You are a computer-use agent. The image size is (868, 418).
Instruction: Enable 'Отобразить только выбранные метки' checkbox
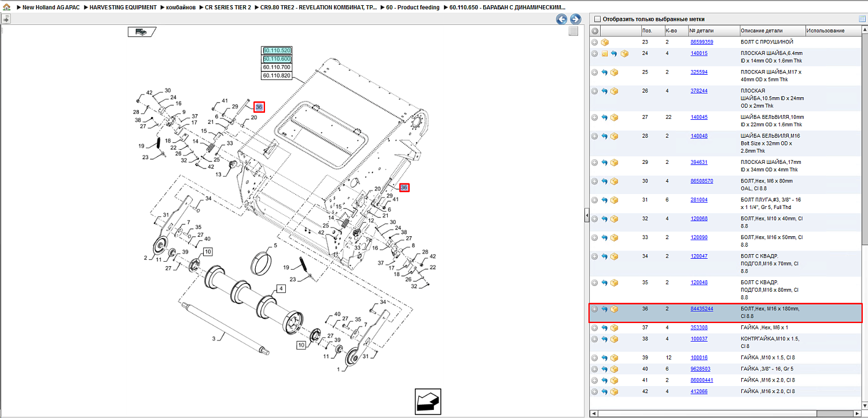[598, 19]
